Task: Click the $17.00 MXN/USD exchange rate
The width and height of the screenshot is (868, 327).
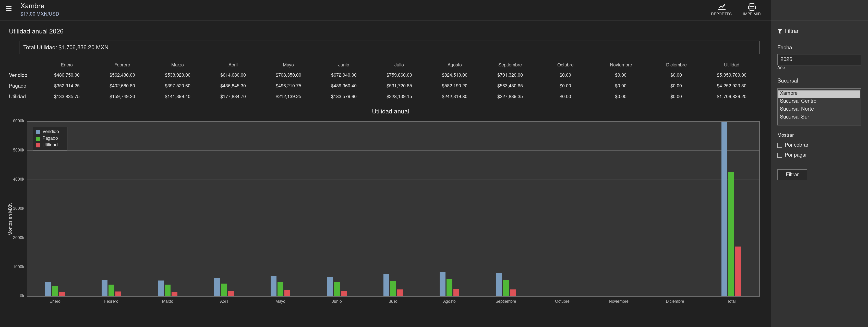Action: 39,14
